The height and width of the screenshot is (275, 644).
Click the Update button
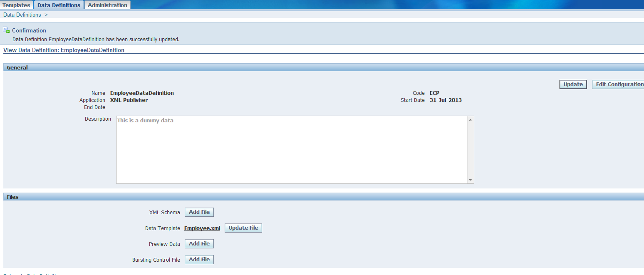[x=573, y=84]
